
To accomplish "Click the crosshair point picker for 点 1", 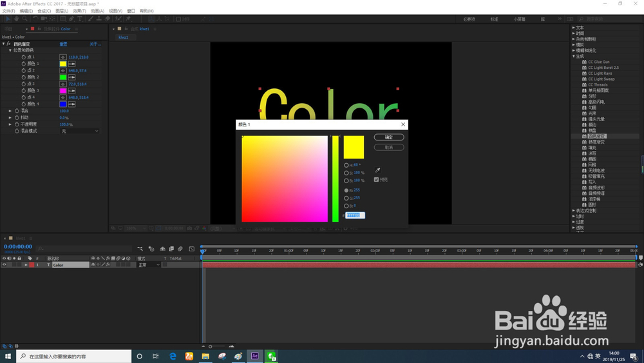I will click(x=63, y=57).
